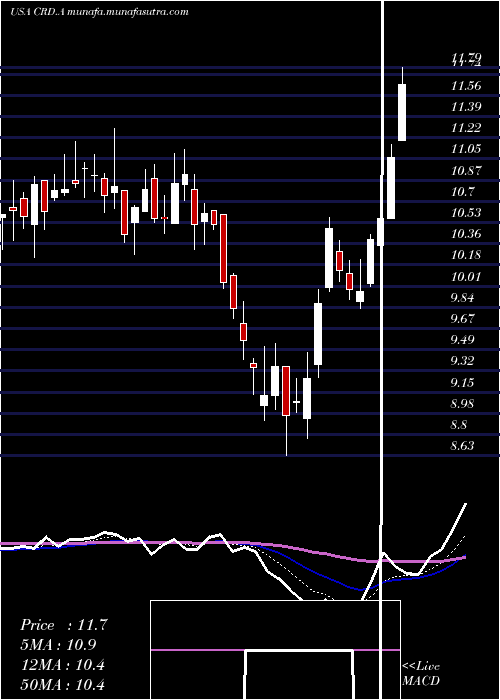This screenshot has height=700, width=500.
Task: Click the 11.39 price axis label
Action: point(466,107)
